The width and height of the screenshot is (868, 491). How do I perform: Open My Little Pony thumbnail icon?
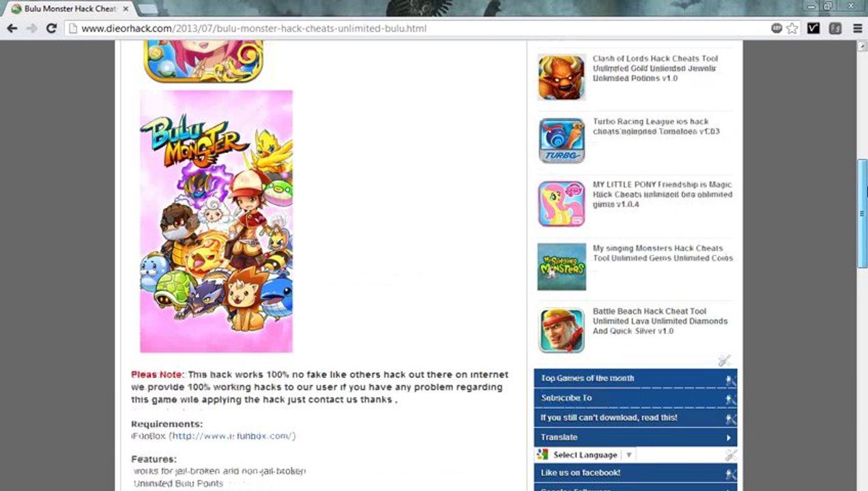[562, 203]
